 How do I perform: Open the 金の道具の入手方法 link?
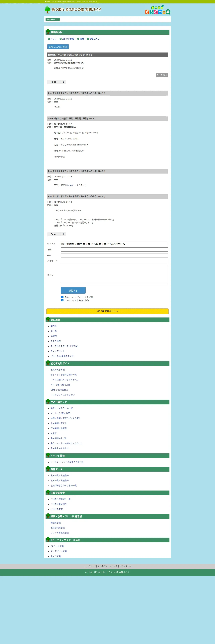[x=60, y=448]
